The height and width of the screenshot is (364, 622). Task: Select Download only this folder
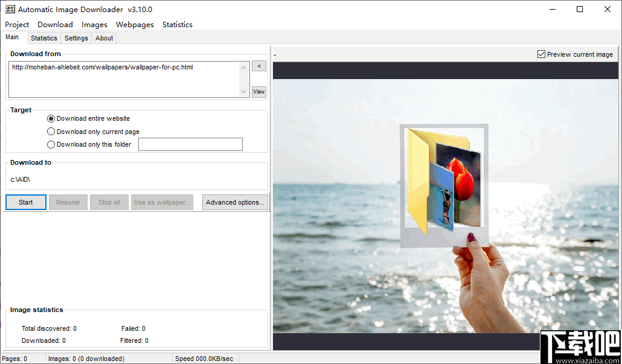(51, 144)
